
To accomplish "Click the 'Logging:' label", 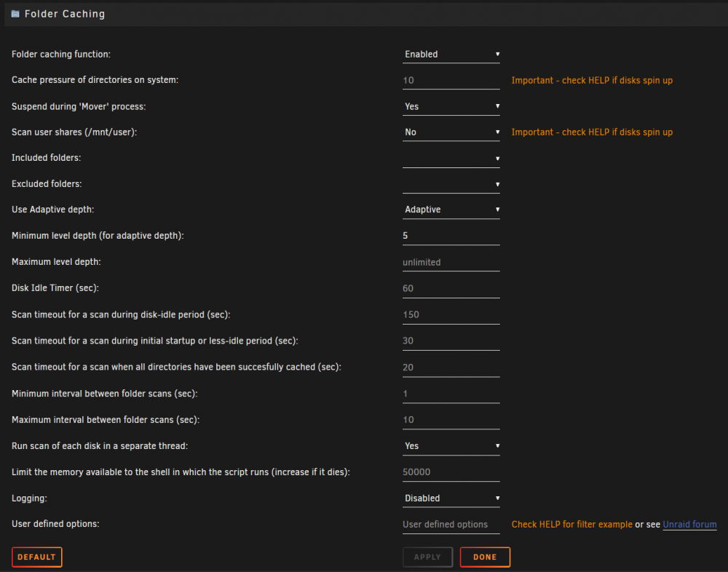I will (x=29, y=498).
